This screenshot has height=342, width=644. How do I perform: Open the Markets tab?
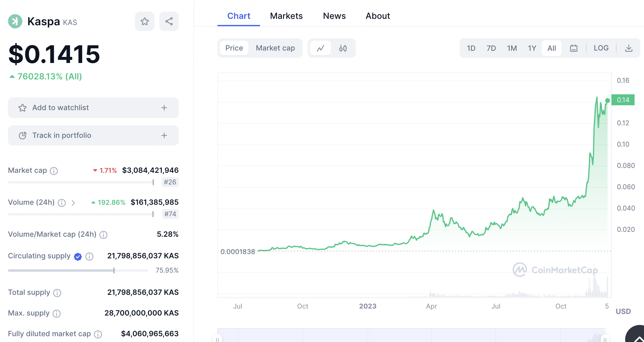click(x=286, y=16)
